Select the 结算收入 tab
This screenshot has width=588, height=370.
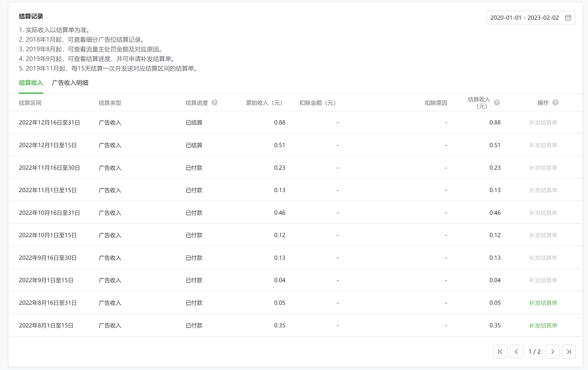(x=31, y=83)
